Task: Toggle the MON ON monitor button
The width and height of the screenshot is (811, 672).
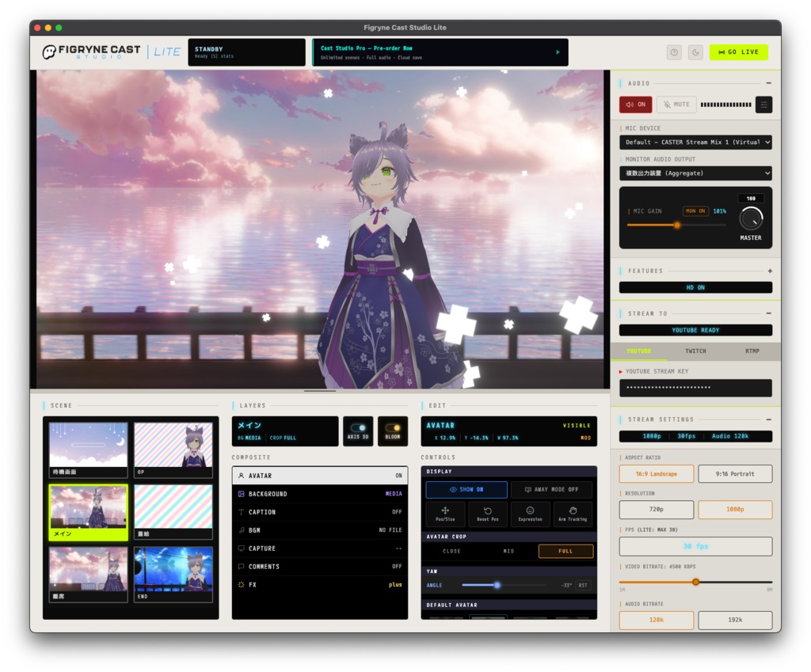Action: [695, 211]
